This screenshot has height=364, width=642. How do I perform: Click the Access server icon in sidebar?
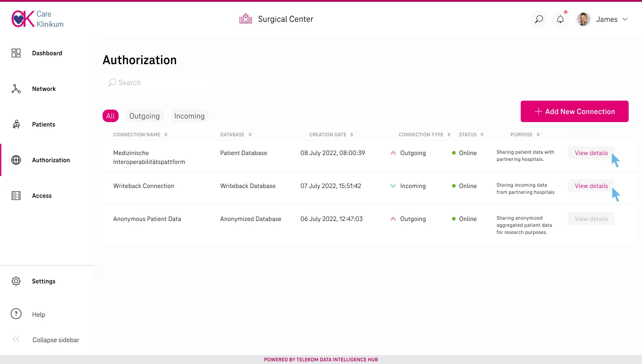point(16,196)
